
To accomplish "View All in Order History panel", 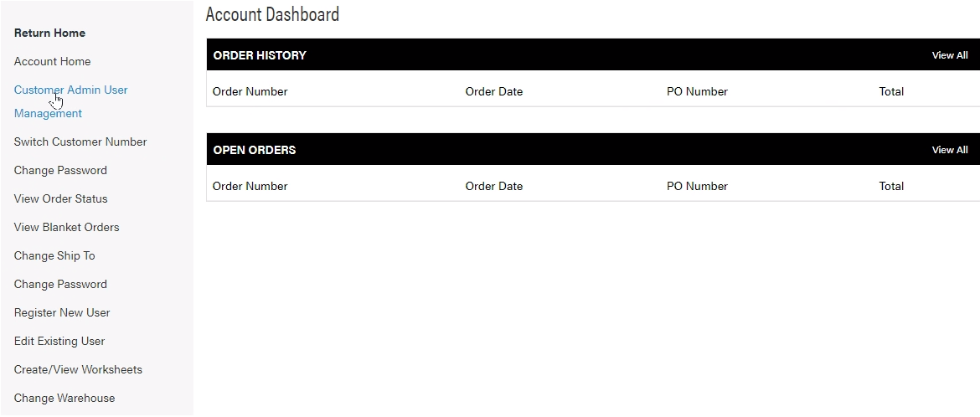I will tap(949, 55).
